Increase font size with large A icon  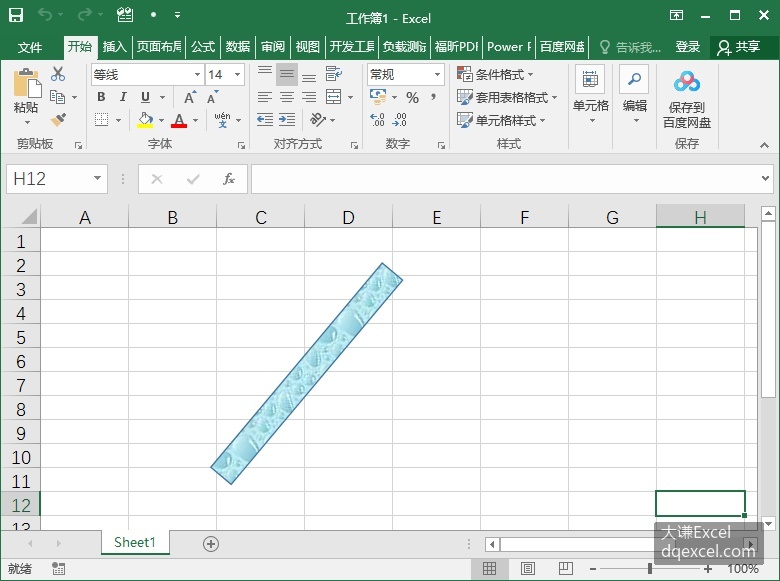(190, 97)
